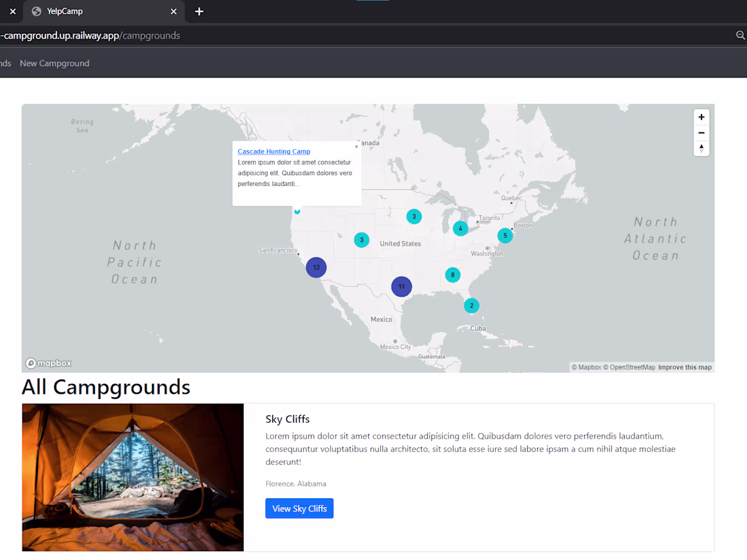Click the cluster marker showing 13 campgrounds
This screenshot has width=747, height=560.
coord(316,267)
